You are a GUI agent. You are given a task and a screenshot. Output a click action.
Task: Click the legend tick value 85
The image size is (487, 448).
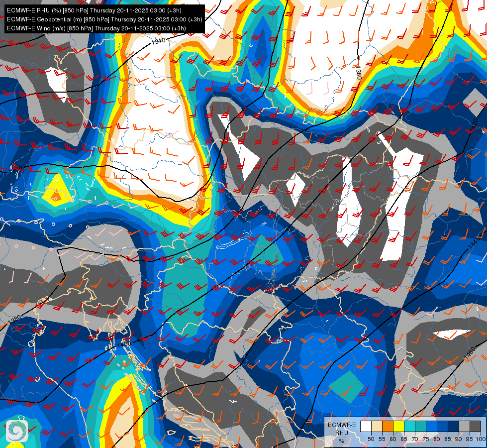pos(448,440)
